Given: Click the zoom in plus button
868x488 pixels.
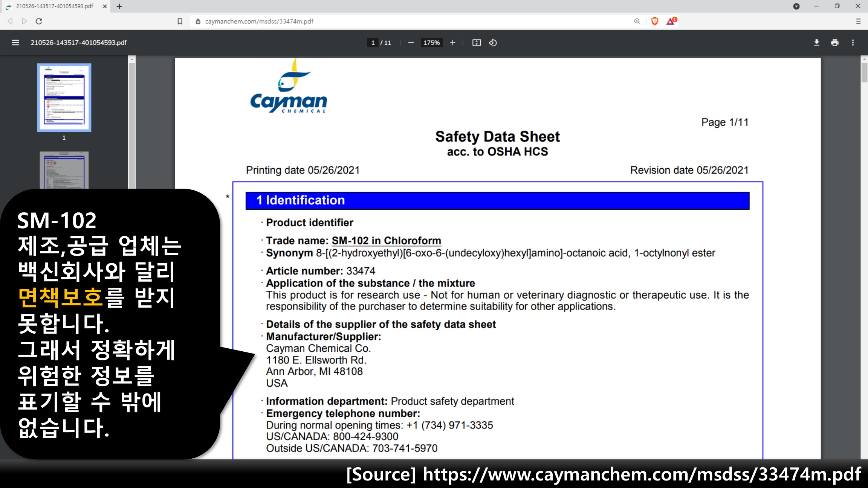Looking at the screenshot, I should click(x=452, y=43).
